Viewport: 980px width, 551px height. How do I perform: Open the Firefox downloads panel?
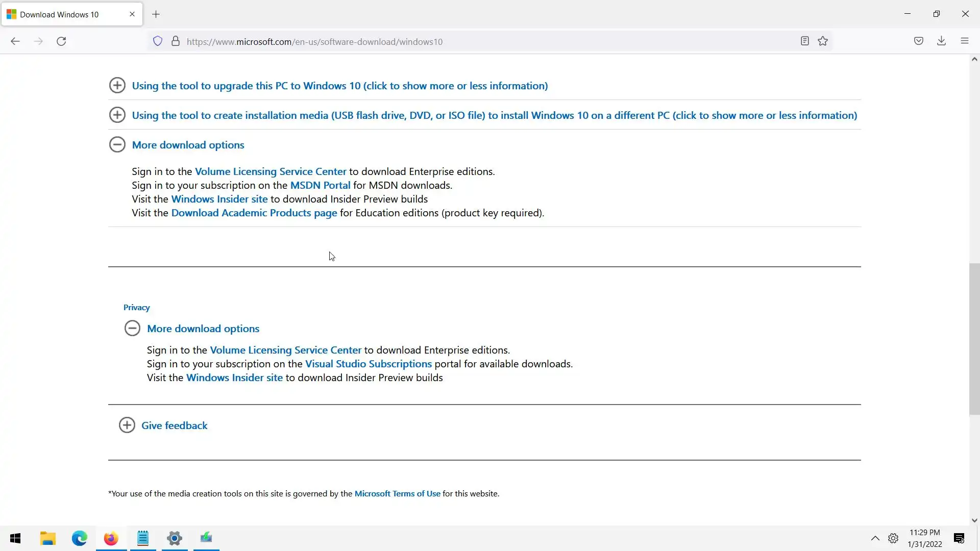click(x=942, y=41)
